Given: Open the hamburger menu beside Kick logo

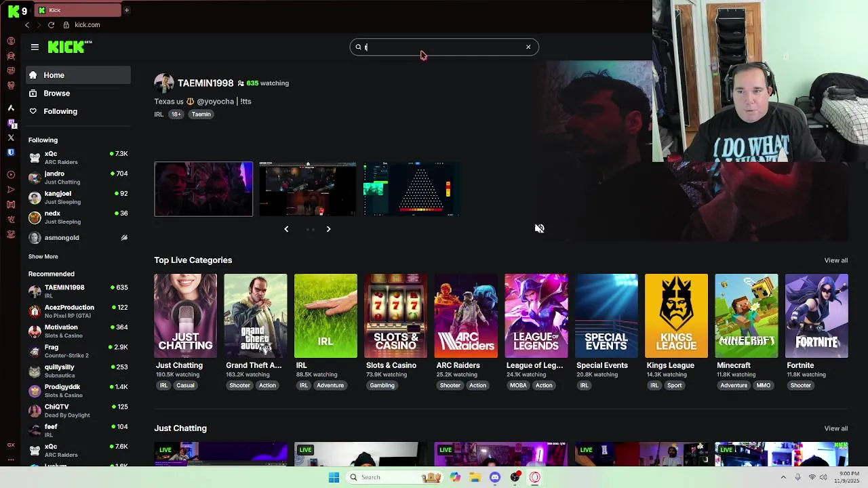Looking at the screenshot, I should [35, 47].
